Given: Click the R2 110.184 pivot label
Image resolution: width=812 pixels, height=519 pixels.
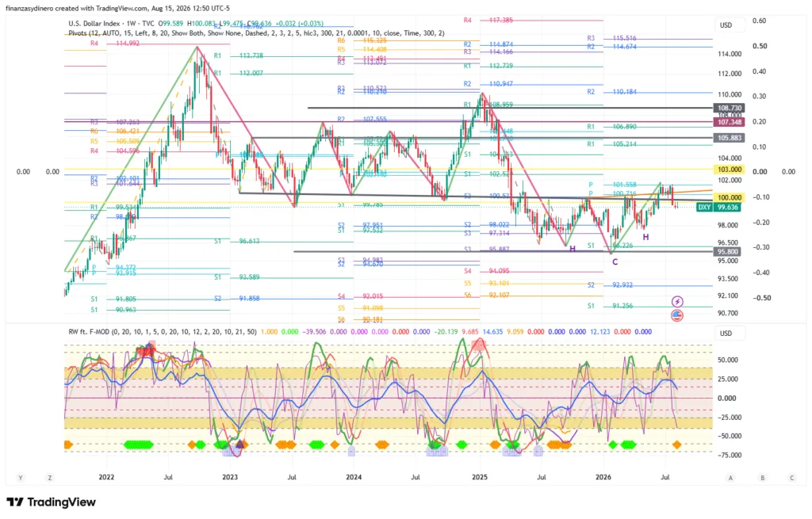Looking at the screenshot, I should [x=611, y=92].
